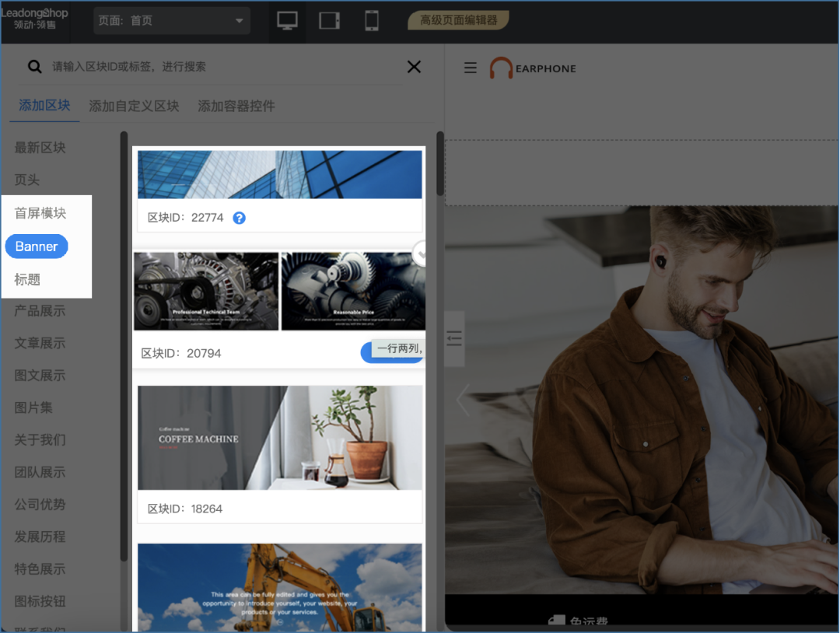Switch to 添加自定义区块 tab

tap(134, 106)
